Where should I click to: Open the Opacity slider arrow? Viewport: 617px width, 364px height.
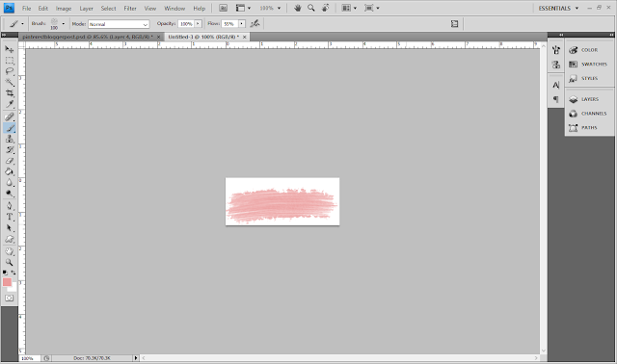tap(198, 24)
